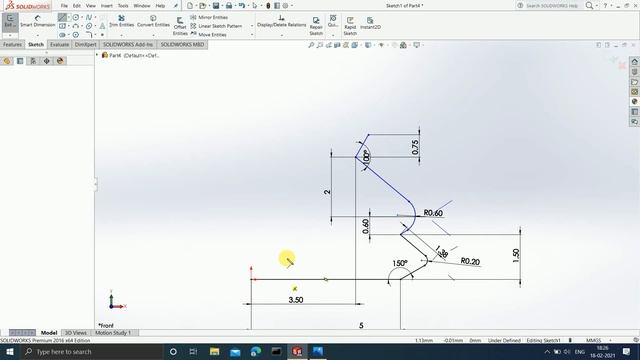Open Display/Delete Relations
Image resolution: width=640 pixels, height=360 pixels.
(x=281, y=21)
